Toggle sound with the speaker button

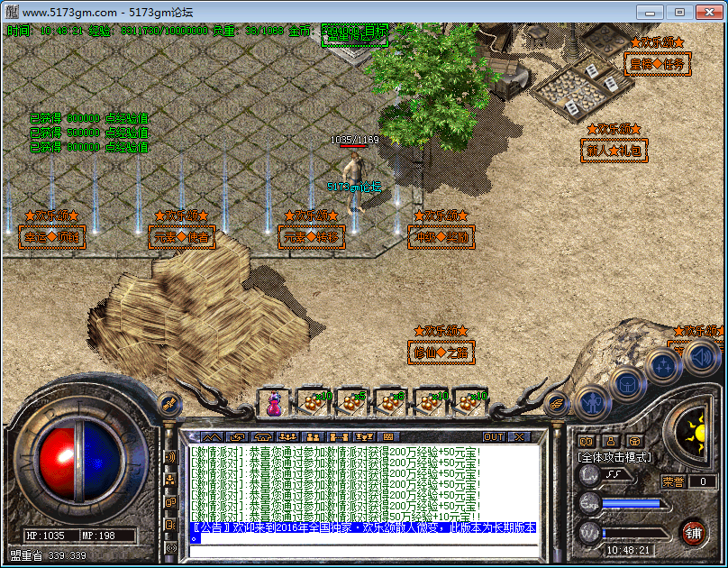coord(702,358)
